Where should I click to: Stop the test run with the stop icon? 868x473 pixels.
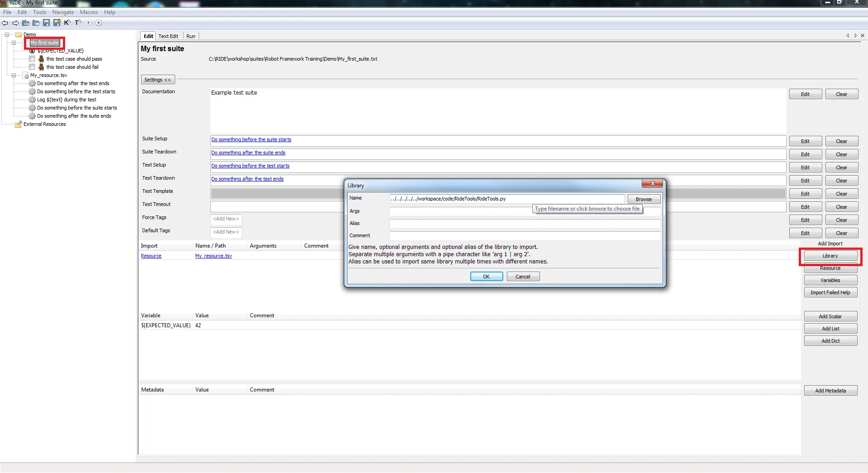tap(99, 23)
